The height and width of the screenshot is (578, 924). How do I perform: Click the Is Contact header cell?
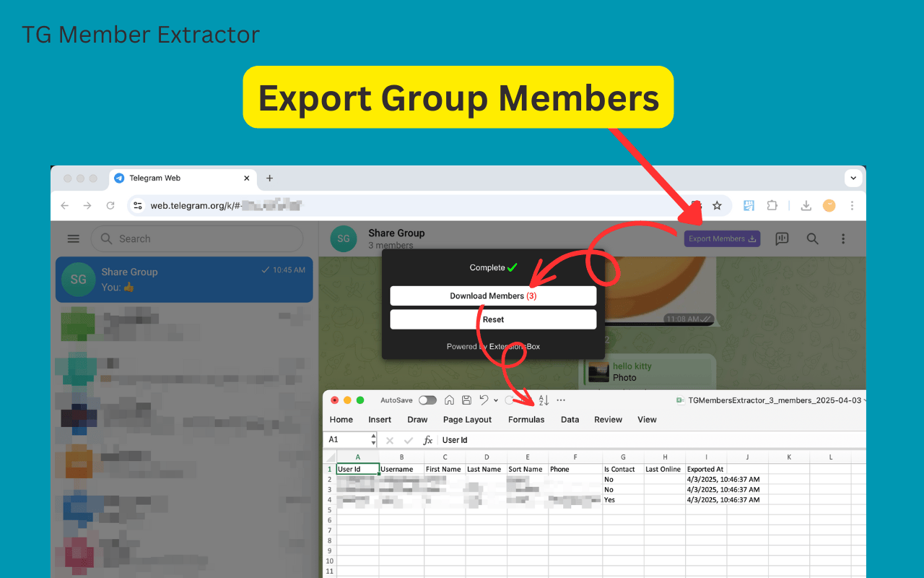[x=623, y=469]
